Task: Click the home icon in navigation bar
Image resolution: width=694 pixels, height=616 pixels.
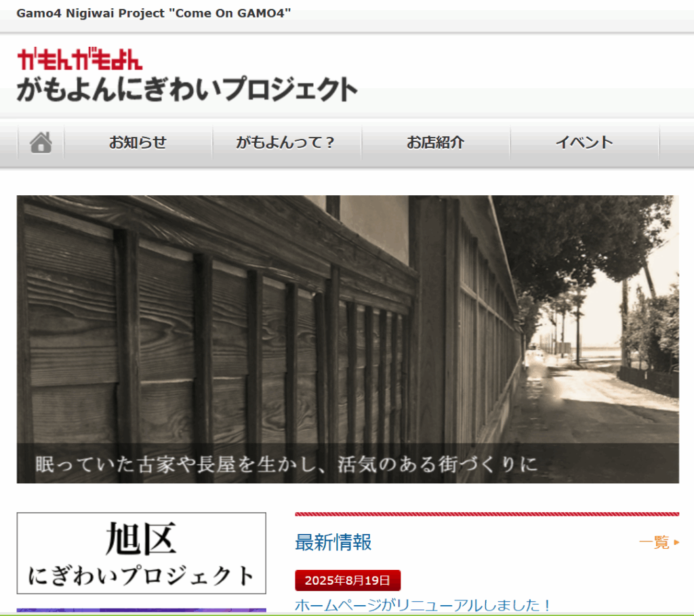Action: (41, 143)
